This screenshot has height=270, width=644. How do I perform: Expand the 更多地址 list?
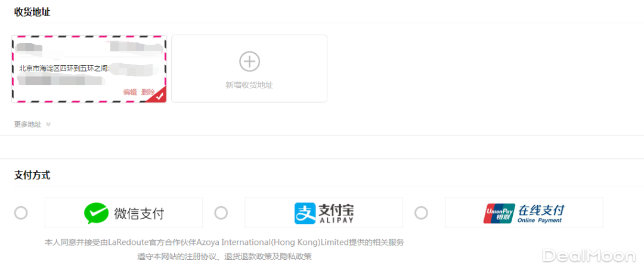tap(28, 124)
